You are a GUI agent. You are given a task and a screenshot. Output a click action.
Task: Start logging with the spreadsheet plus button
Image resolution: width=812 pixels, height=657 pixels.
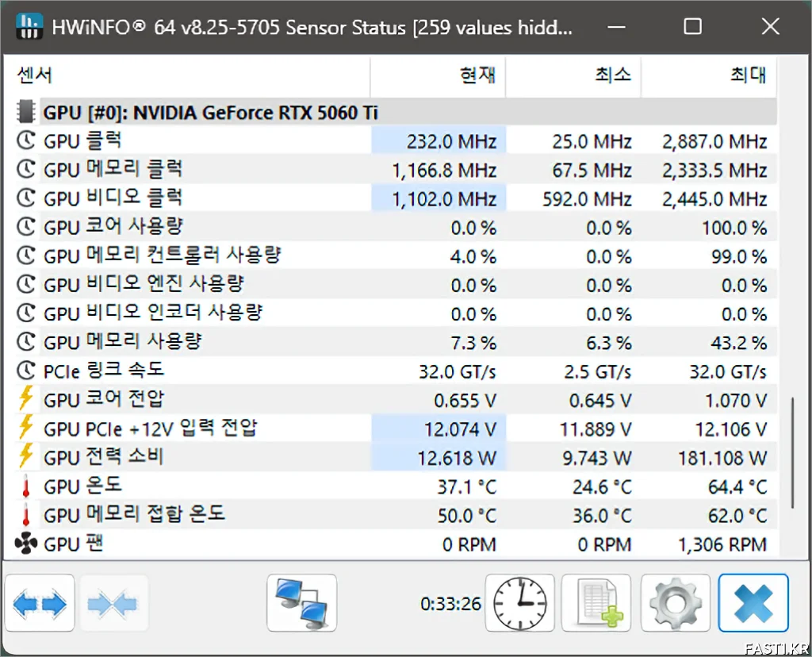coord(596,603)
